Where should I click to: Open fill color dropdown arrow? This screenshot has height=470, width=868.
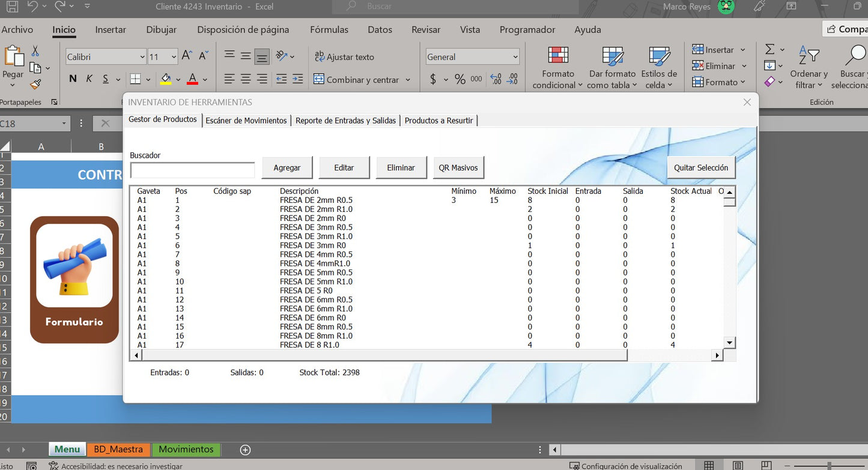[x=178, y=79]
